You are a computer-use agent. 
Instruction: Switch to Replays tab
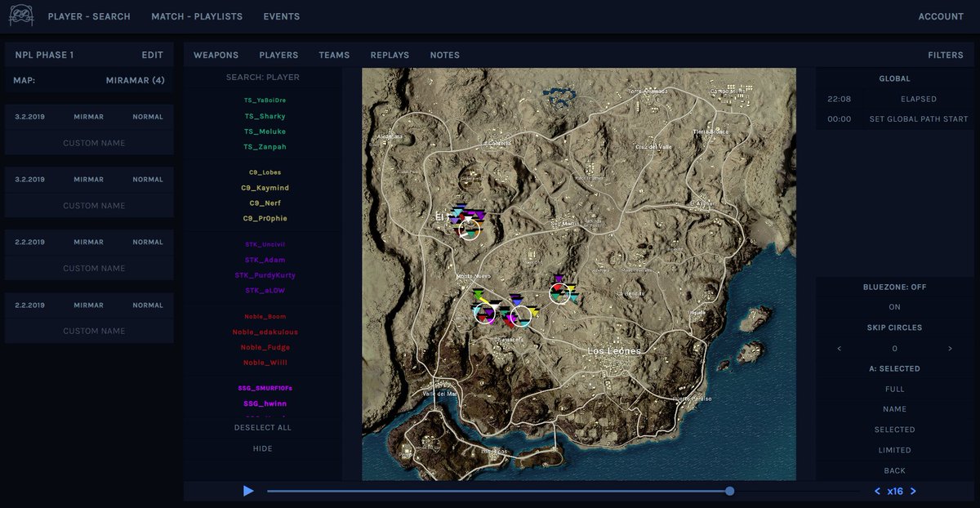390,56
